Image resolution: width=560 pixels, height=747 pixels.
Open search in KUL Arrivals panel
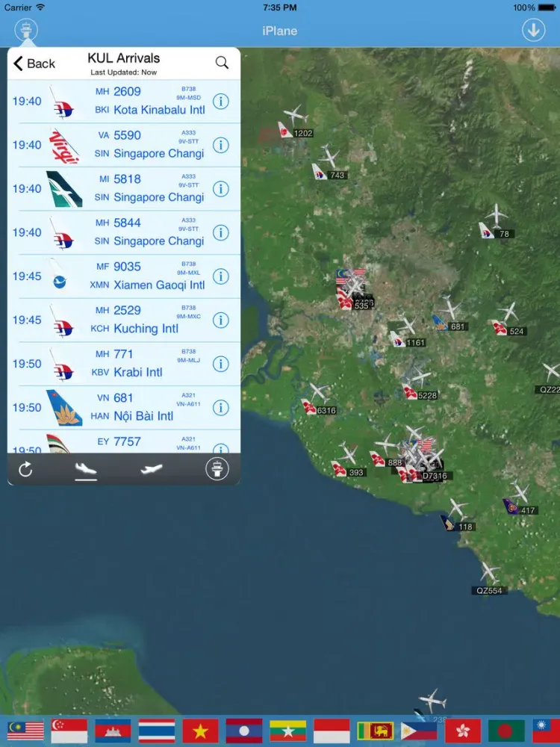(x=222, y=63)
